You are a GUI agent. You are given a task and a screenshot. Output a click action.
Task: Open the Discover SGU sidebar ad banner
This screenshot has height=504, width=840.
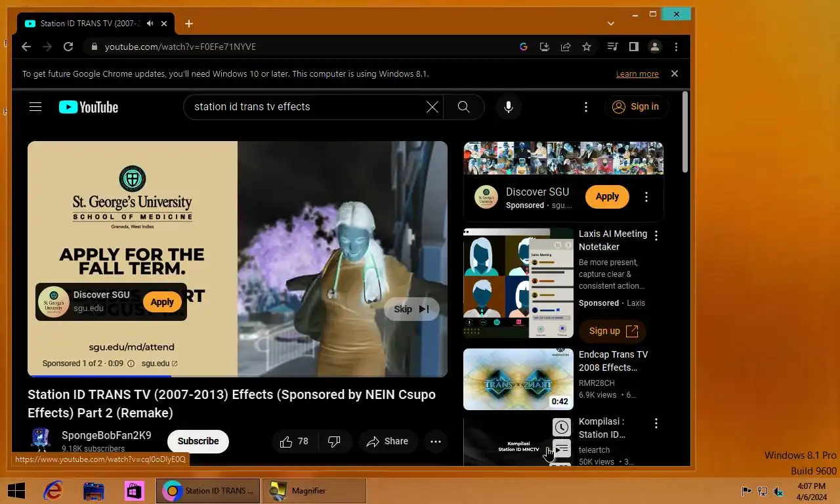tap(564, 158)
